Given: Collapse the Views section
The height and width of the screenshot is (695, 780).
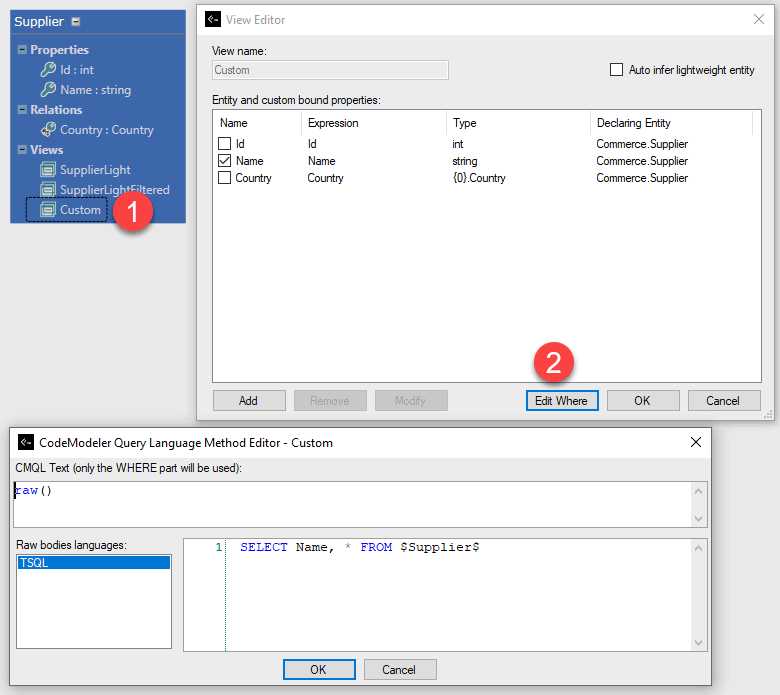Looking at the screenshot, I should [22, 150].
